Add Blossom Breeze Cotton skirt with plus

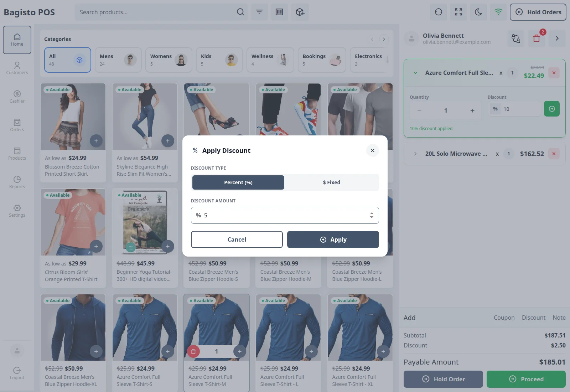click(x=96, y=141)
